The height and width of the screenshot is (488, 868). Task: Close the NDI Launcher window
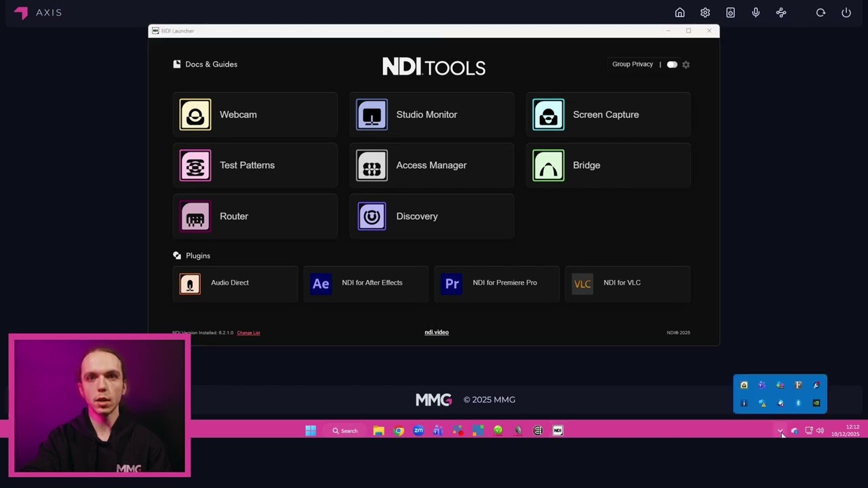coord(709,30)
